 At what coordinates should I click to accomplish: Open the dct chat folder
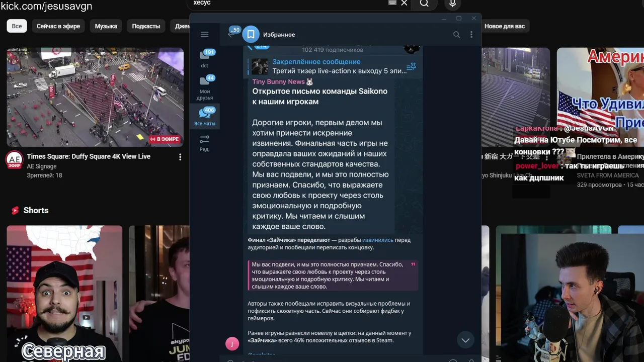205,58
